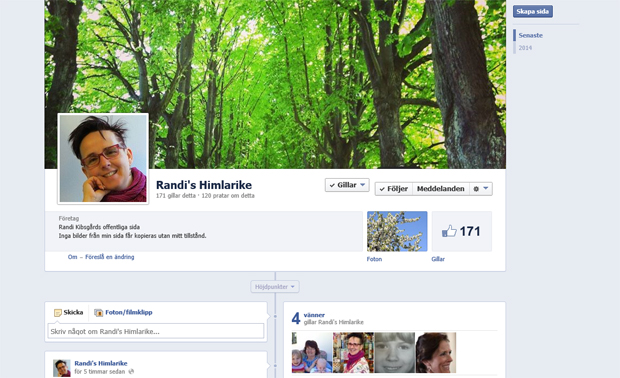Screen dimensions: 620x378
Task: Open the gear settings dropdown
Action: (x=481, y=189)
